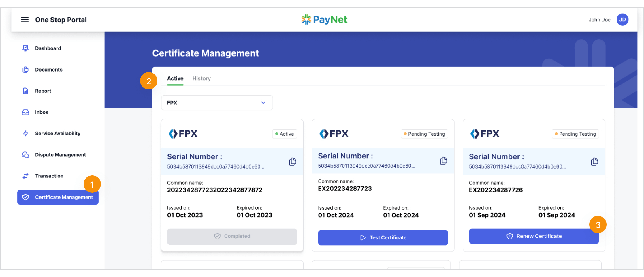Click common name 2022342877232022342877872
This screenshot has width=644, height=277.
coord(215,190)
